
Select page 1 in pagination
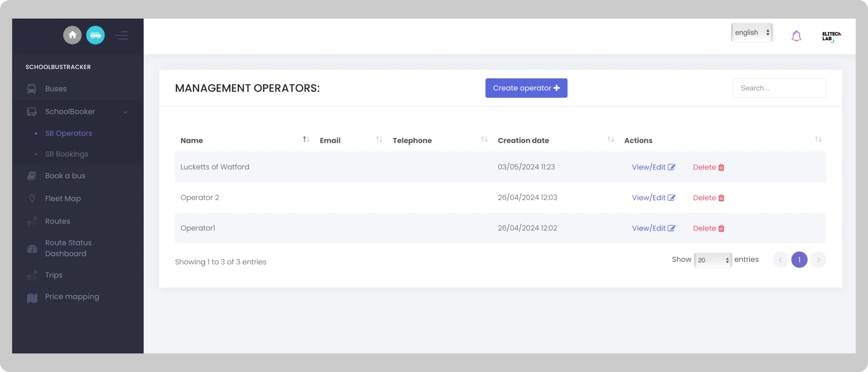(x=799, y=260)
